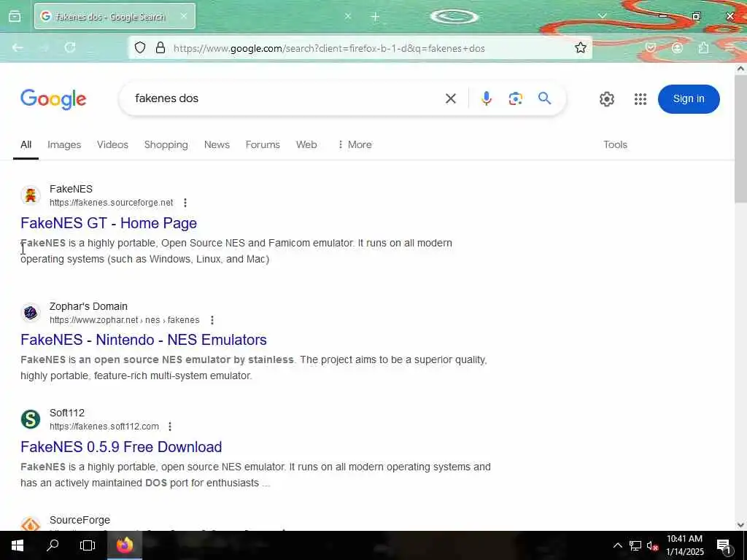Open network status tray icon

[635, 545]
